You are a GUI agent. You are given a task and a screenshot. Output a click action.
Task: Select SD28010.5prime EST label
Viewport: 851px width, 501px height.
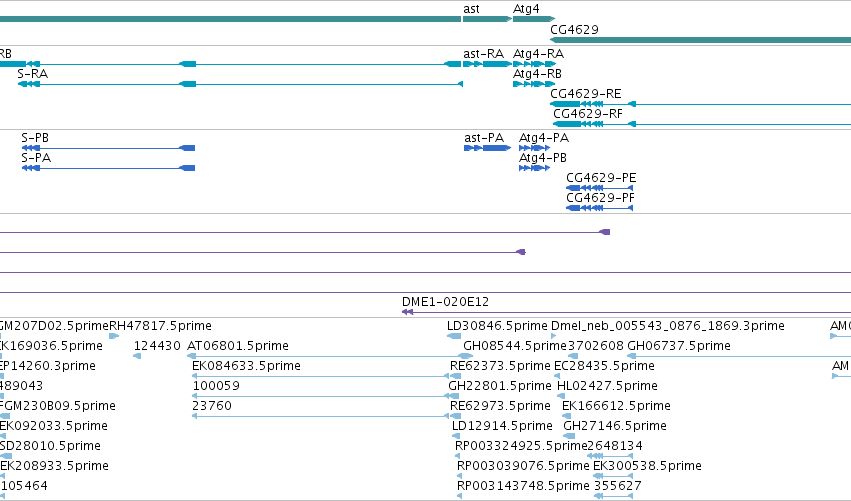tap(50, 446)
